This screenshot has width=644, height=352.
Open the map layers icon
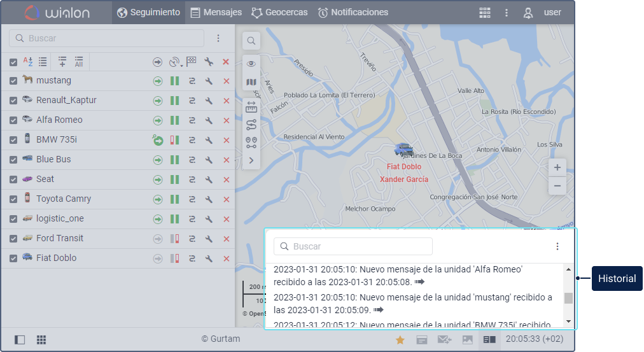coord(251,83)
